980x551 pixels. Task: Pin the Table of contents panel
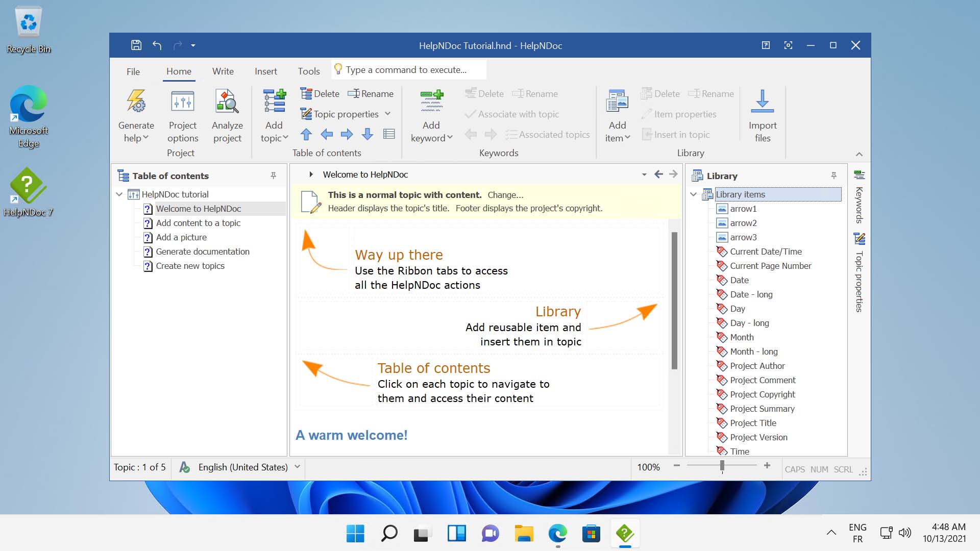(274, 176)
